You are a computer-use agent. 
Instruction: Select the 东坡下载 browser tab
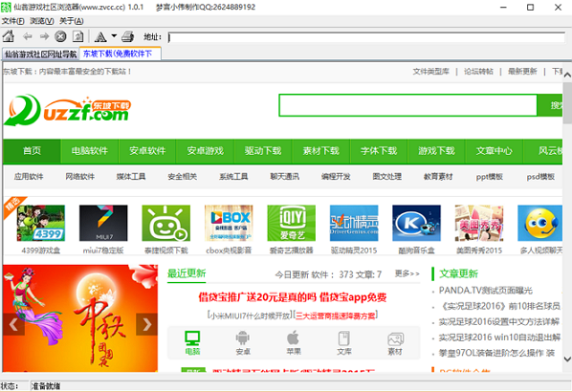pos(121,54)
